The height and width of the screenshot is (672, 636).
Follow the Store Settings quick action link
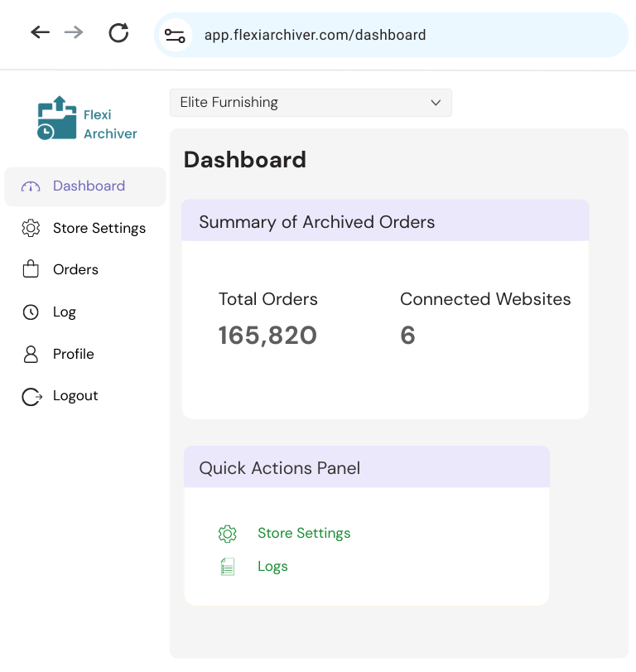coord(304,533)
